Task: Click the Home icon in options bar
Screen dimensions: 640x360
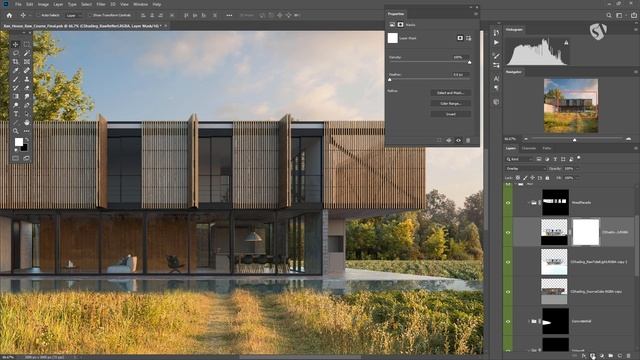Action: point(9,15)
